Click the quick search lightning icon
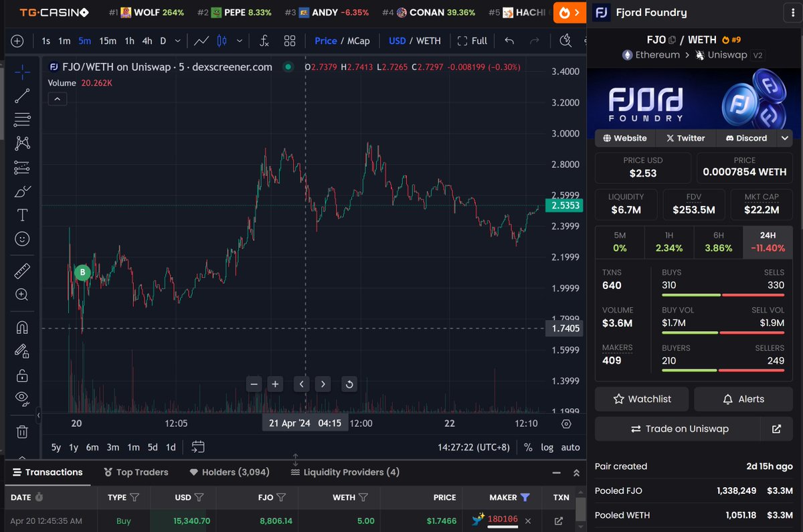The width and height of the screenshot is (803, 532). tap(566, 41)
